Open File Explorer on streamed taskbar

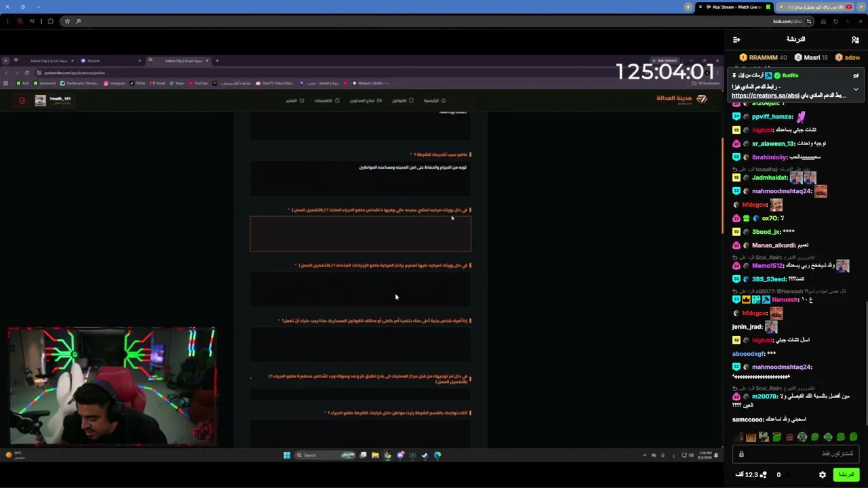[x=375, y=455]
